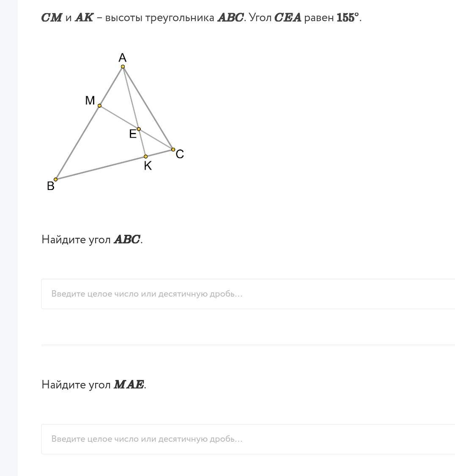
Task: Click the "Найдите угол MAE" prompt text
Action: point(94,385)
